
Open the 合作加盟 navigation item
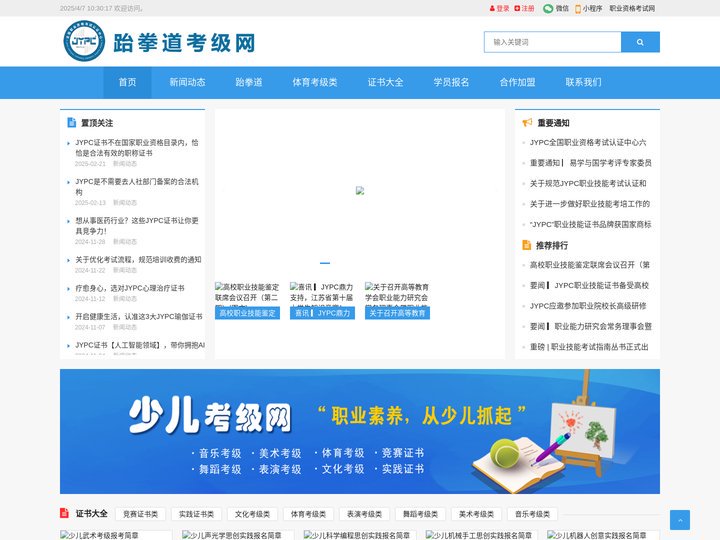point(518,82)
